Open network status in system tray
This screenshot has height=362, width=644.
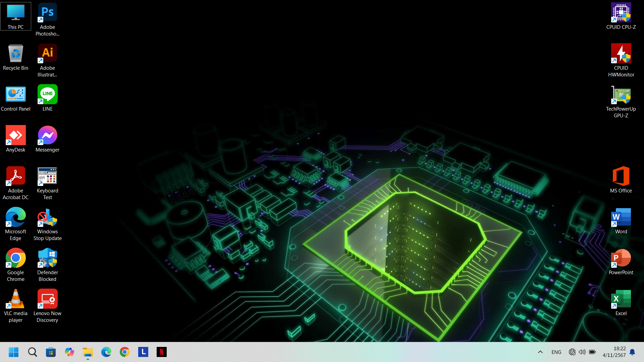click(x=572, y=352)
